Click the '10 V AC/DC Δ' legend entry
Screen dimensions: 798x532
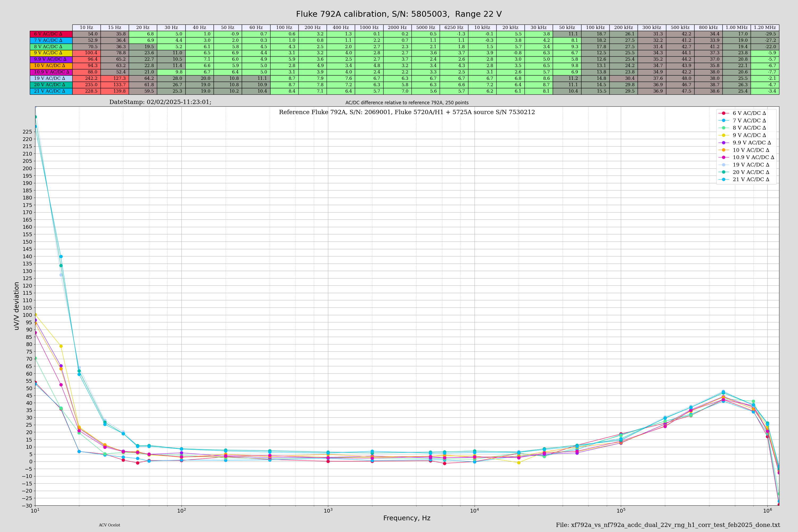(744, 150)
